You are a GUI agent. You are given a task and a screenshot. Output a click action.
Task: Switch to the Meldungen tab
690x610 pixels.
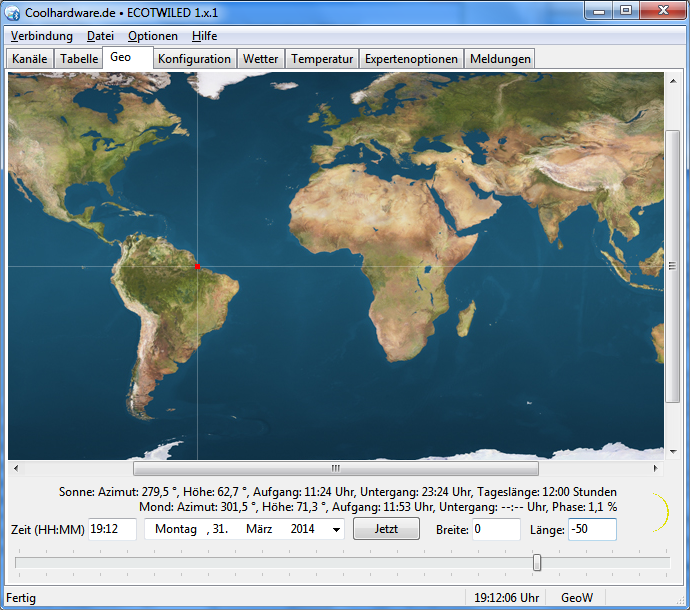[500, 59]
